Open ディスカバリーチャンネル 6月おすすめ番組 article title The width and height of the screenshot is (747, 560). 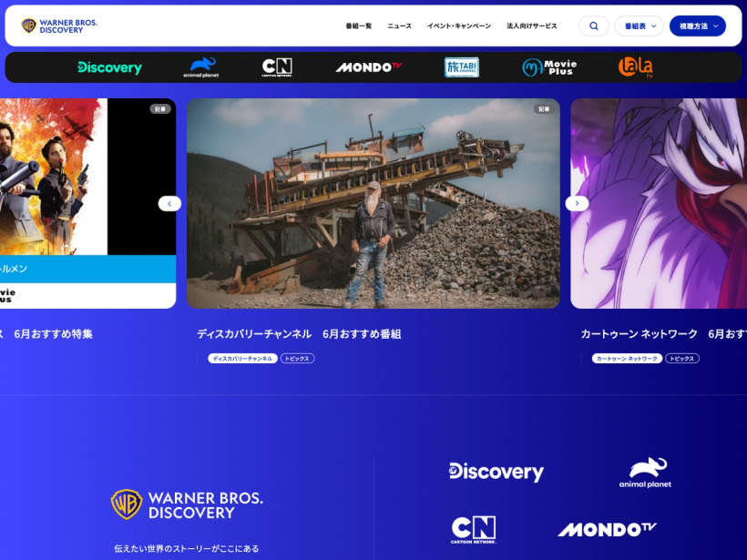[299, 334]
